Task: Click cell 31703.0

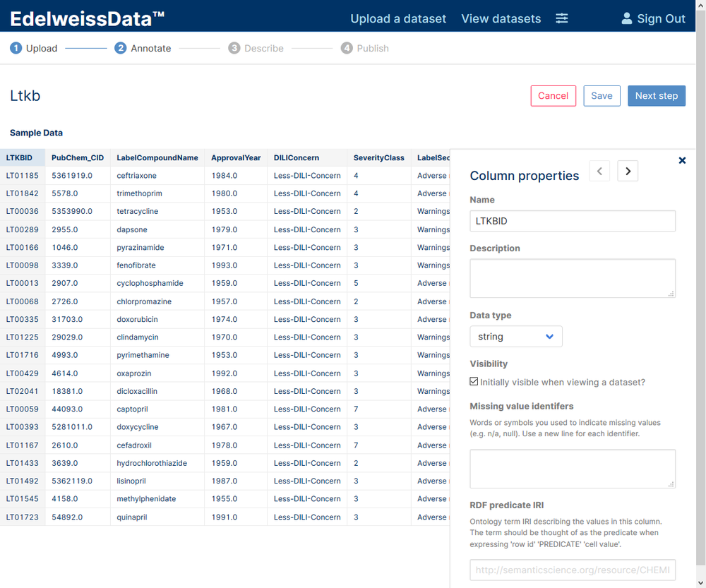Action: pos(78,319)
